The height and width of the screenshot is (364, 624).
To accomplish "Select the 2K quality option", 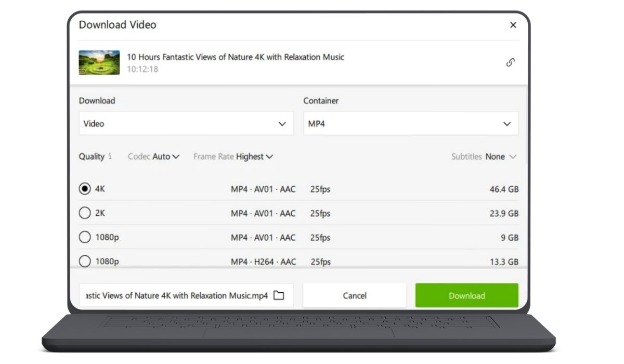I will click(x=85, y=213).
